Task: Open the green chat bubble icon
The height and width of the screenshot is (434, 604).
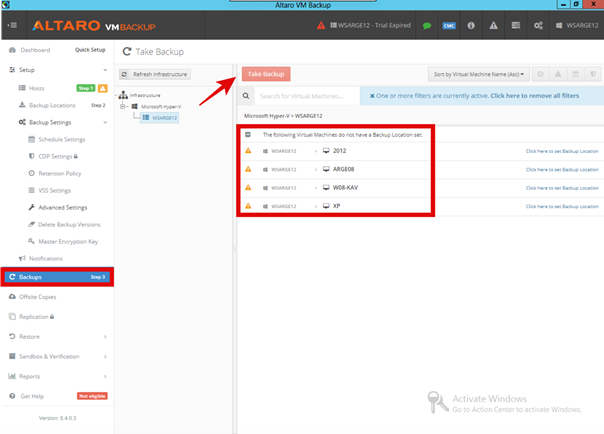Action: click(x=427, y=26)
